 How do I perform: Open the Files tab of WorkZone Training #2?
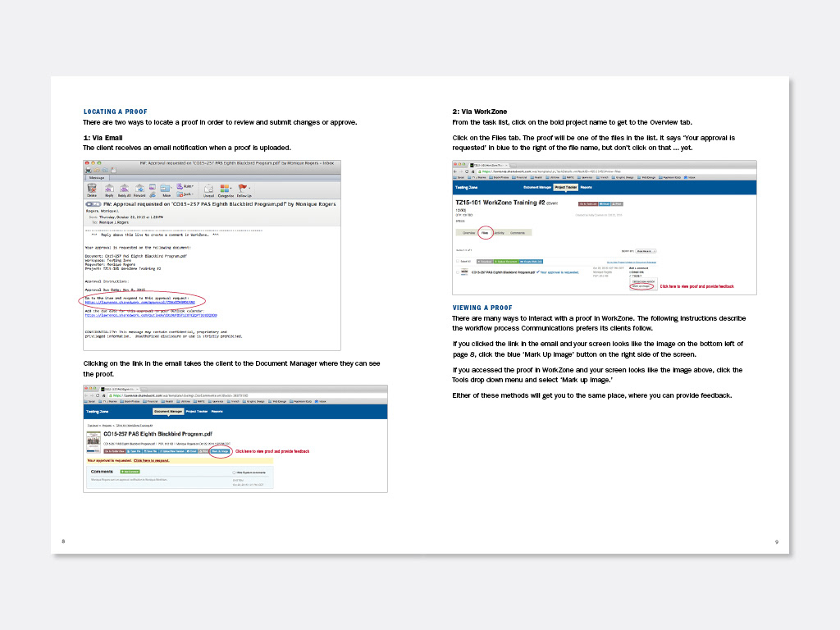[485, 233]
